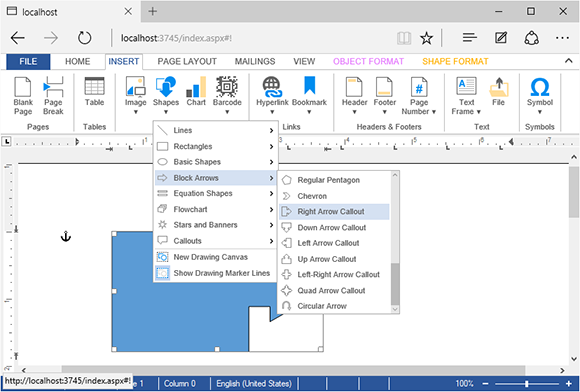This screenshot has height=392, width=580.
Task: Select Circular Arrow shape
Action: (334, 306)
